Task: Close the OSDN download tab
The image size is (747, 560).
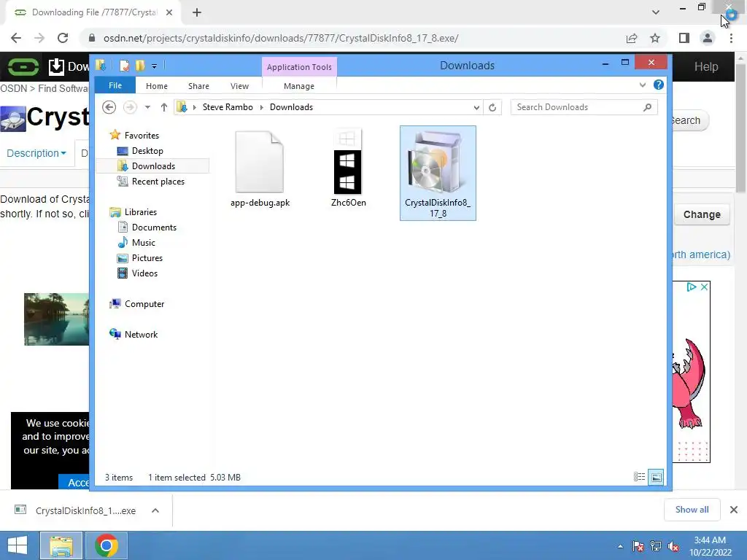Action: click(169, 12)
